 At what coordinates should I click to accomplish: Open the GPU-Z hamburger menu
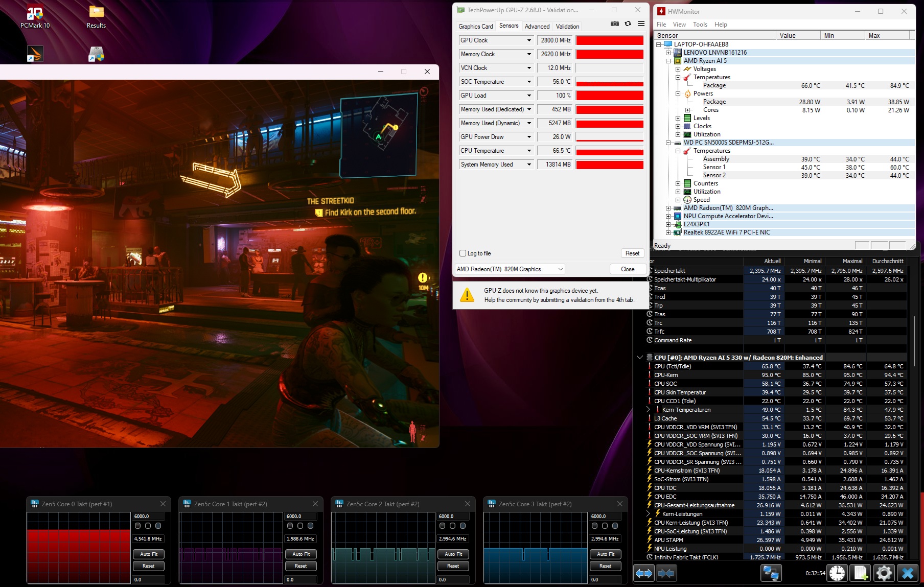pyautogui.click(x=641, y=24)
